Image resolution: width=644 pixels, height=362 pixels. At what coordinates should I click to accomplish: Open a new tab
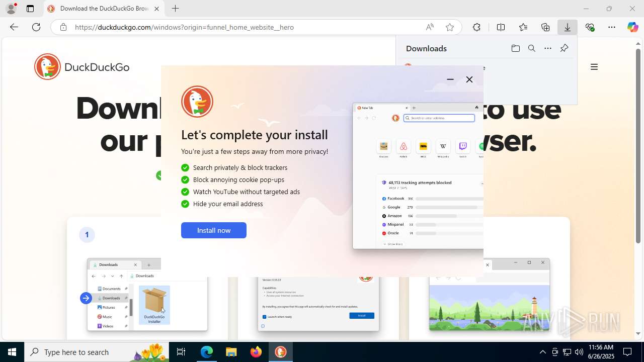175,9
